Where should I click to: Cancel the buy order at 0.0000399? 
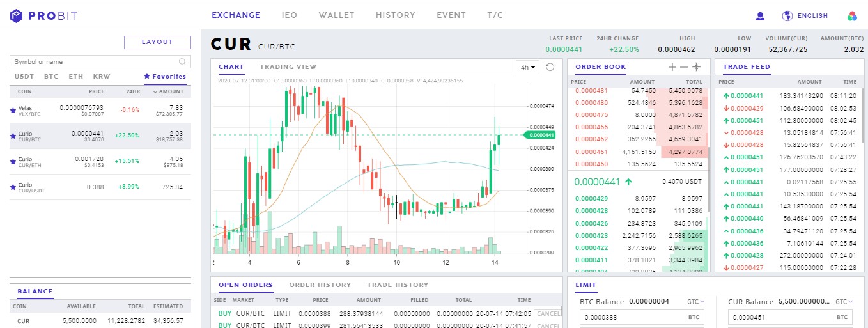pyautogui.click(x=549, y=325)
